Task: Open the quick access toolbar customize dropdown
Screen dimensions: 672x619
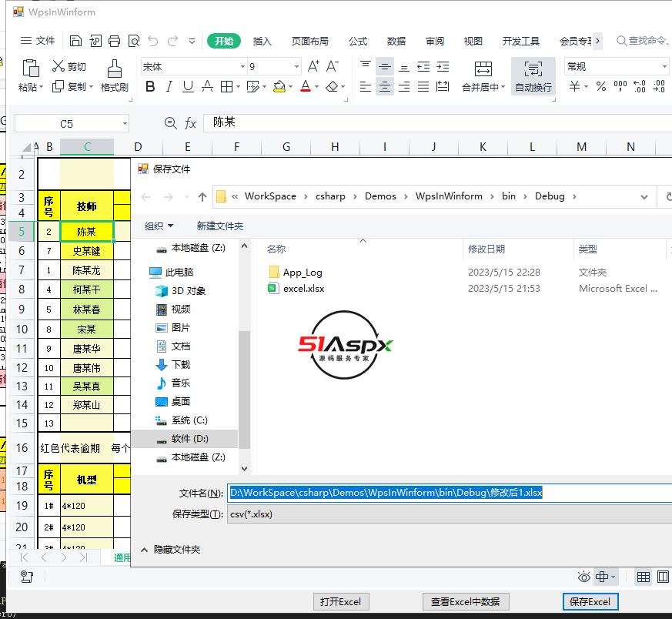Action: click(x=192, y=41)
